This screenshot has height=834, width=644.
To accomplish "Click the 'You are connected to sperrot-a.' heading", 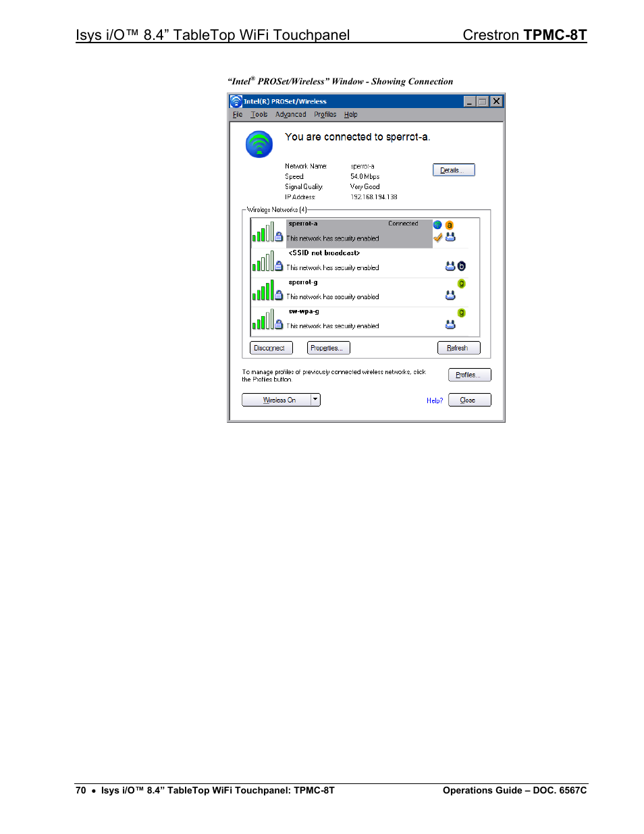I will (x=358, y=136).
